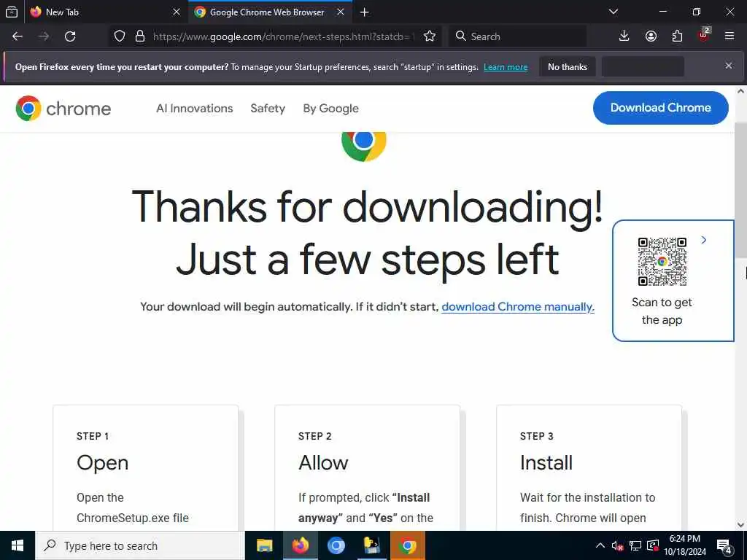
Task: Click the STEP 3 Install heading
Action: pos(546,462)
